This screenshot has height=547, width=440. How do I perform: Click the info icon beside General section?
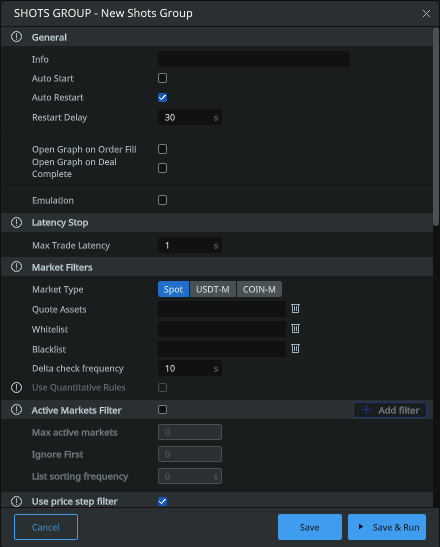click(16, 37)
